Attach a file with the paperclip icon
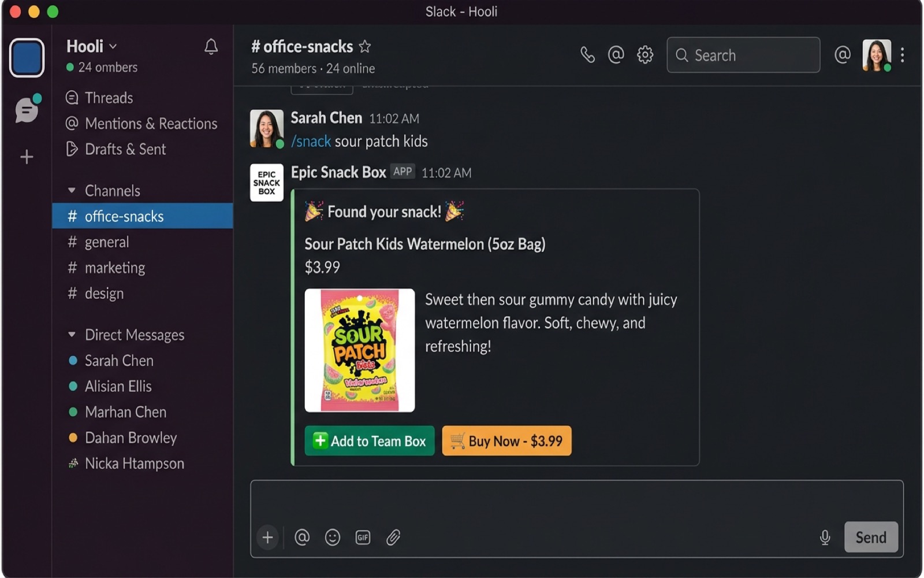 tap(393, 538)
